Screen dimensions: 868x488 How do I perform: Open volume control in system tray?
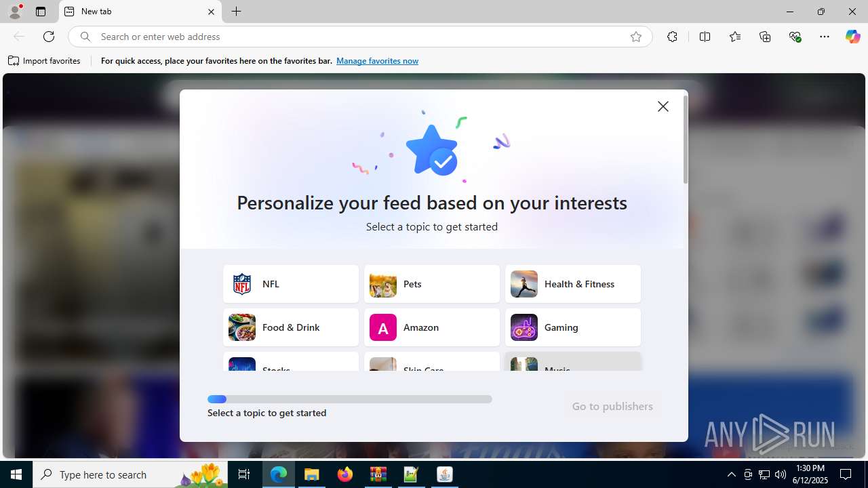[x=781, y=474]
